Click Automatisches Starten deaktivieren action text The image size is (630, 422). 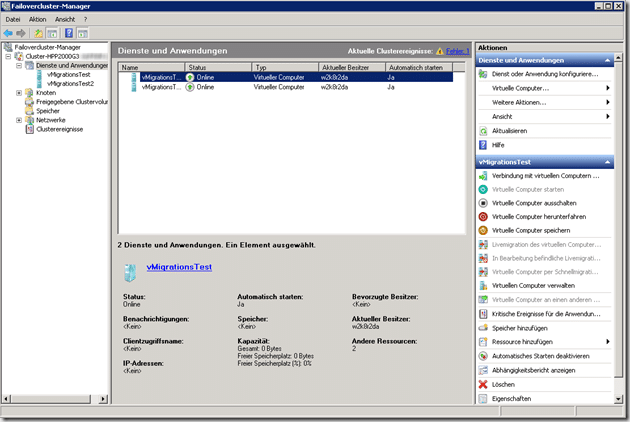point(541,356)
